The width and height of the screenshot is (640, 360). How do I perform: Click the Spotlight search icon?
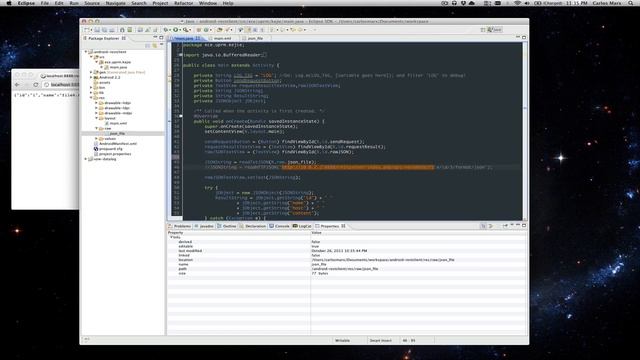631,3
